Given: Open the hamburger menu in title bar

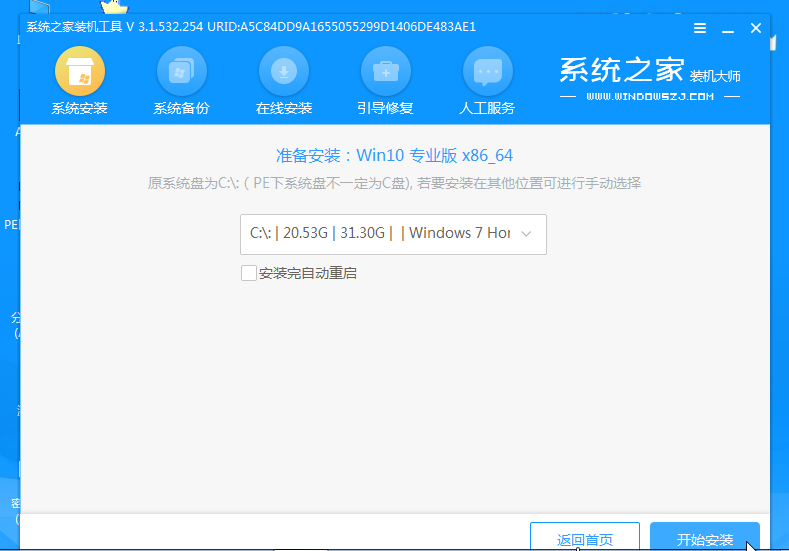Looking at the screenshot, I should [701, 28].
